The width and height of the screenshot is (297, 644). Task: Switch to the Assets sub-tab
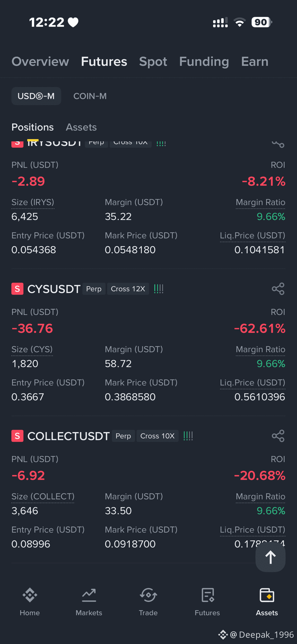[81, 127]
